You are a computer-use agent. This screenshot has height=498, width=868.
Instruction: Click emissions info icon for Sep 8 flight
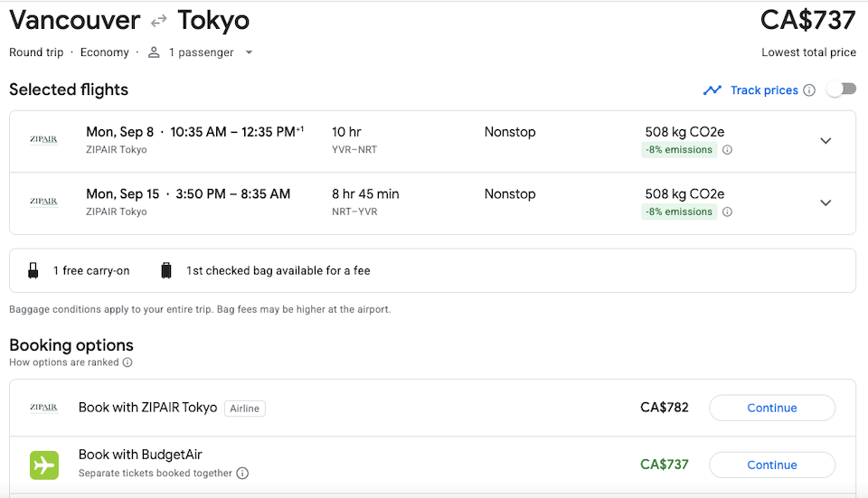727,150
